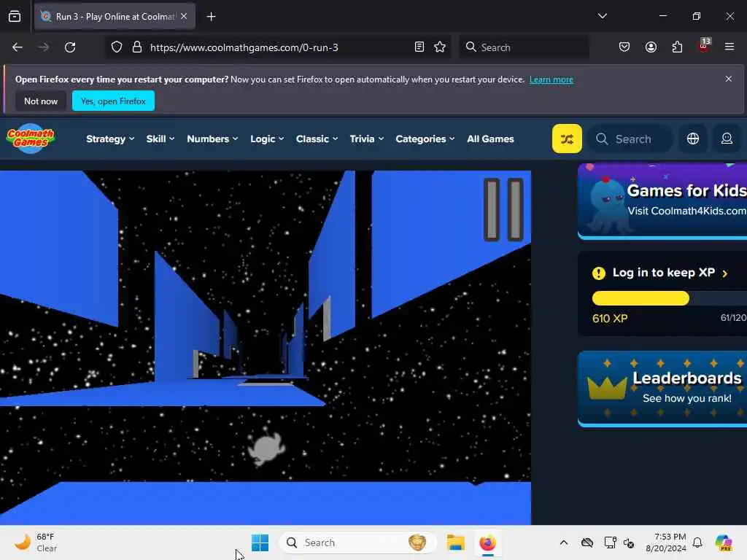
Task: Open File Explorer from taskbar
Action: point(455,542)
